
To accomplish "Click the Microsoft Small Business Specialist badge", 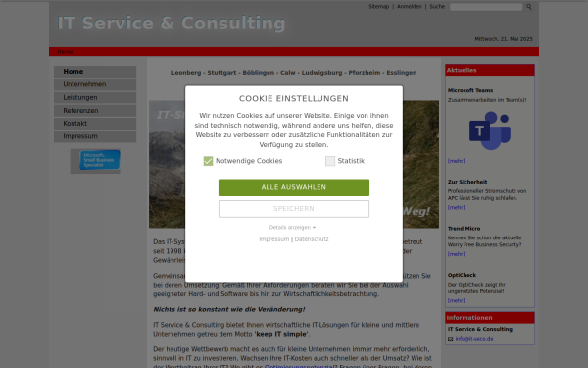I will point(100,160).
